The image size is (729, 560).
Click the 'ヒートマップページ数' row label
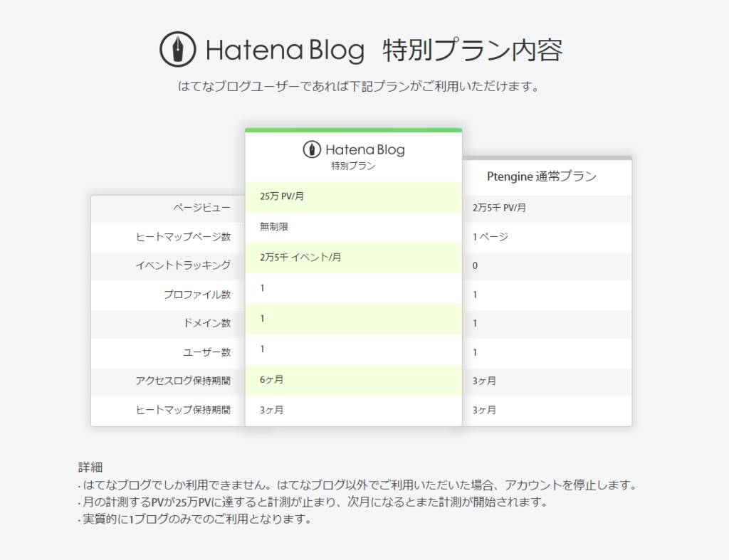tap(183, 237)
